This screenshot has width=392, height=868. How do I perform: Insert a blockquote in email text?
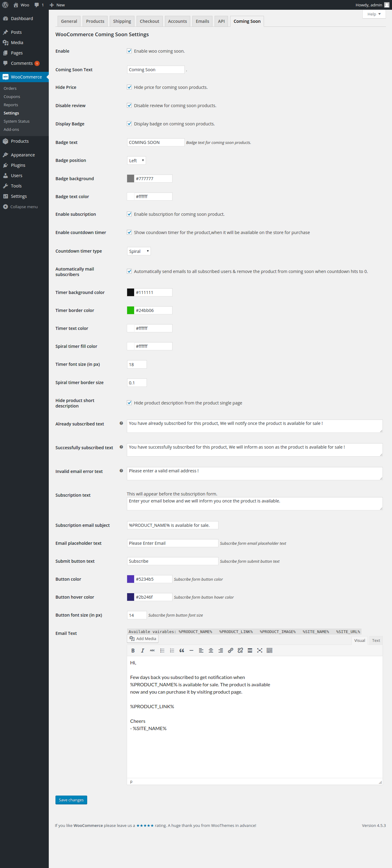point(181,650)
